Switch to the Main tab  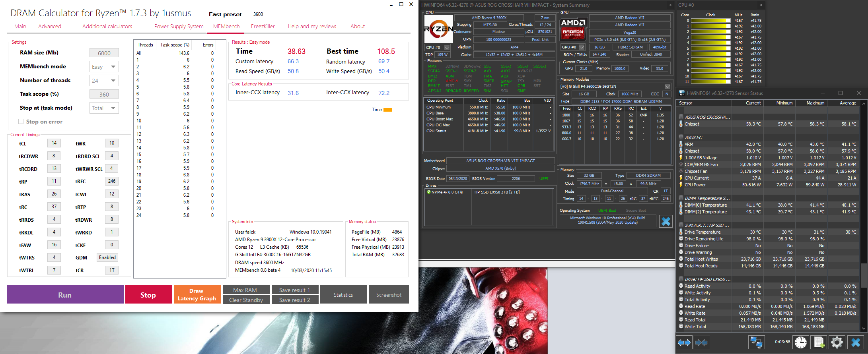click(20, 27)
